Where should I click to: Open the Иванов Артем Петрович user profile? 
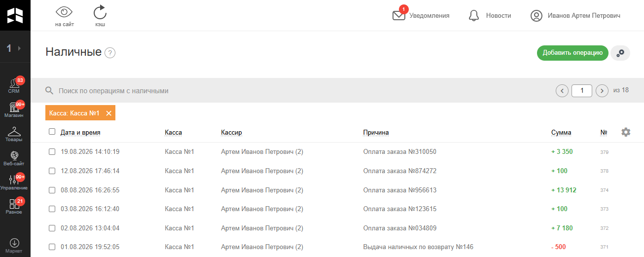(575, 15)
